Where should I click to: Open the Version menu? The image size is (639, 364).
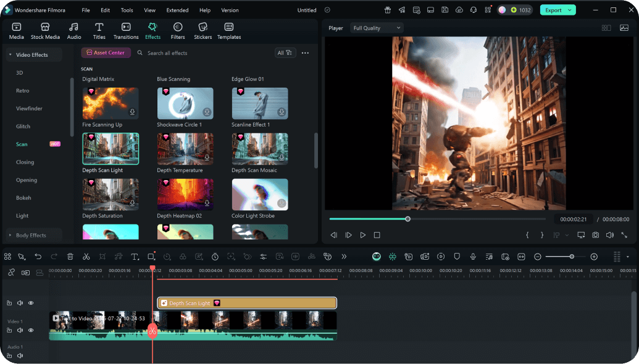pyautogui.click(x=230, y=10)
